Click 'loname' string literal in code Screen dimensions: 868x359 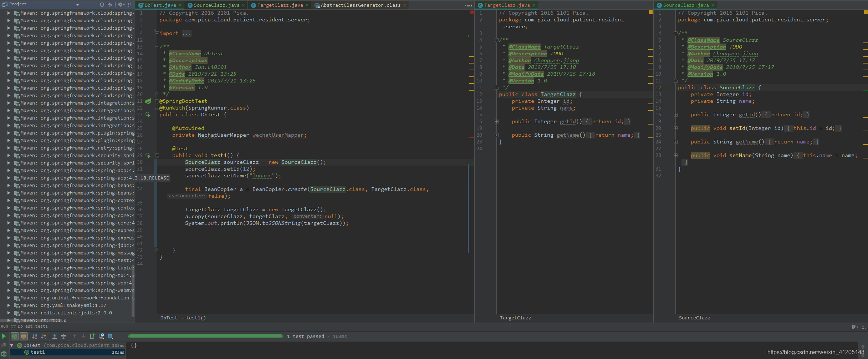262,176
